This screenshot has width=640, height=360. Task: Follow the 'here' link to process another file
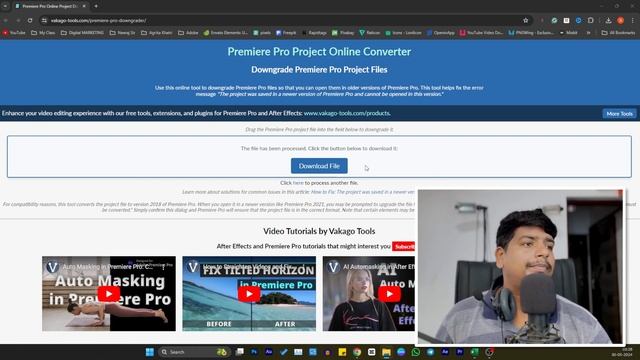point(298,183)
